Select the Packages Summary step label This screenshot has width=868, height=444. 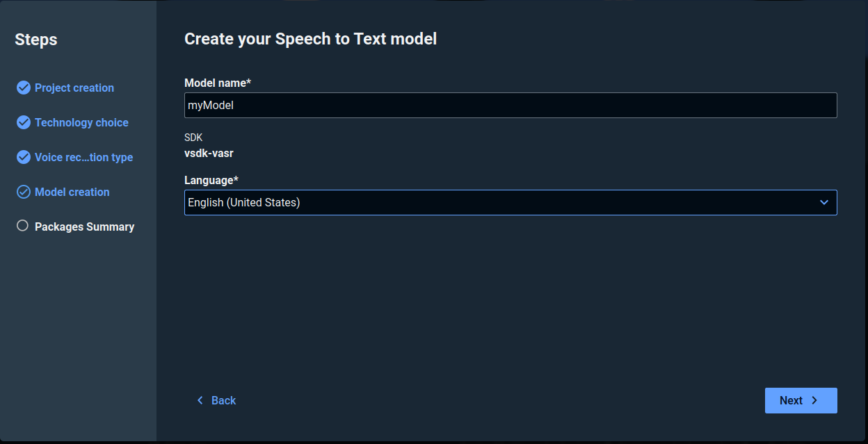click(x=84, y=227)
